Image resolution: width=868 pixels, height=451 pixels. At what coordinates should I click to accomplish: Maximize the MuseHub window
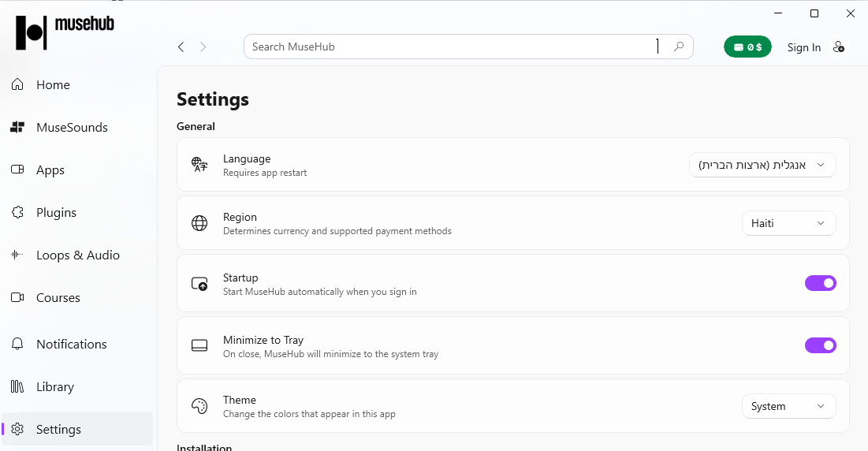click(x=814, y=13)
